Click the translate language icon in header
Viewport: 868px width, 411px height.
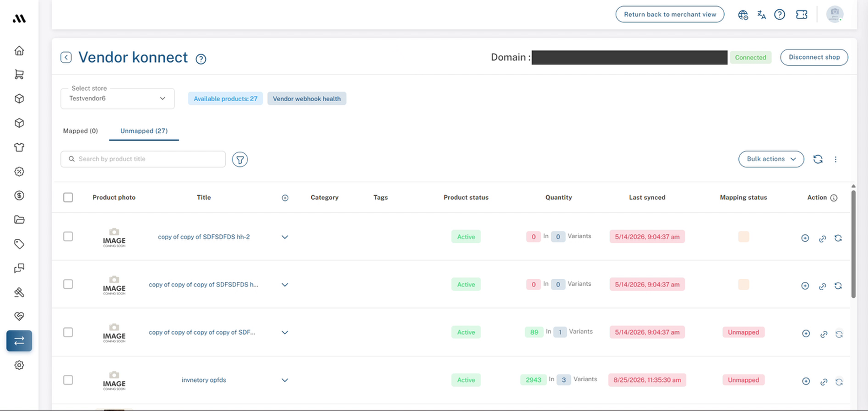click(x=762, y=15)
